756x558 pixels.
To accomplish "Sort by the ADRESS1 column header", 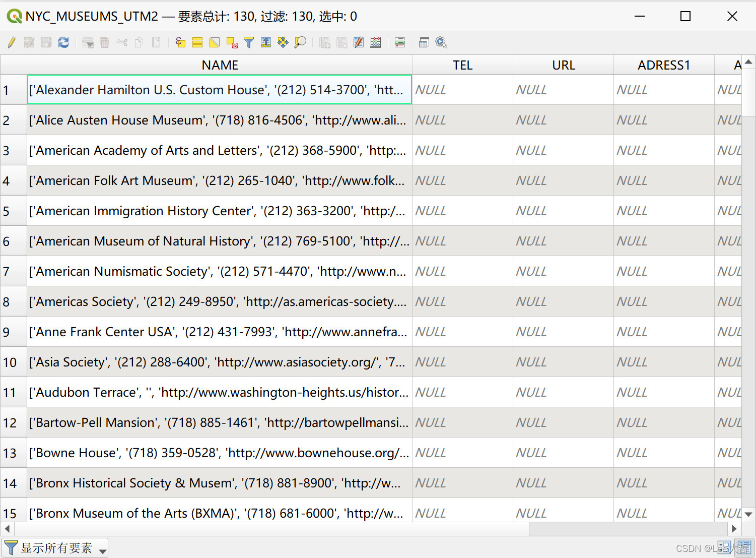I will 664,65.
